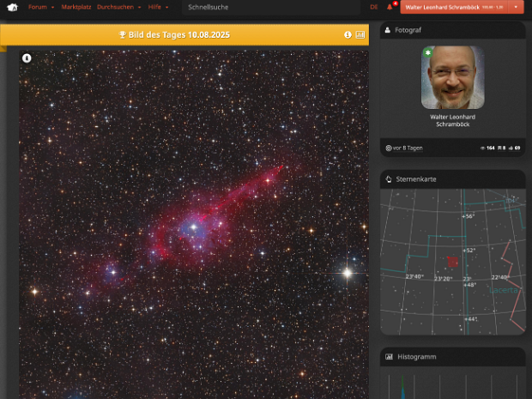Click the 'vor 8 Tagen' publish date link
Viewport: 532px width, 399px height.
[x=407, y=148]
